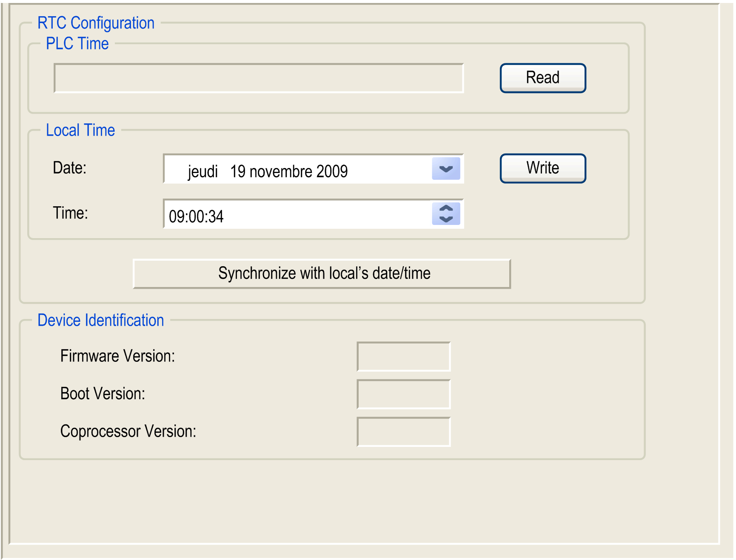Select the day number 19 in date
Viewport: 736px width, 560px height.
pos(237,172)
